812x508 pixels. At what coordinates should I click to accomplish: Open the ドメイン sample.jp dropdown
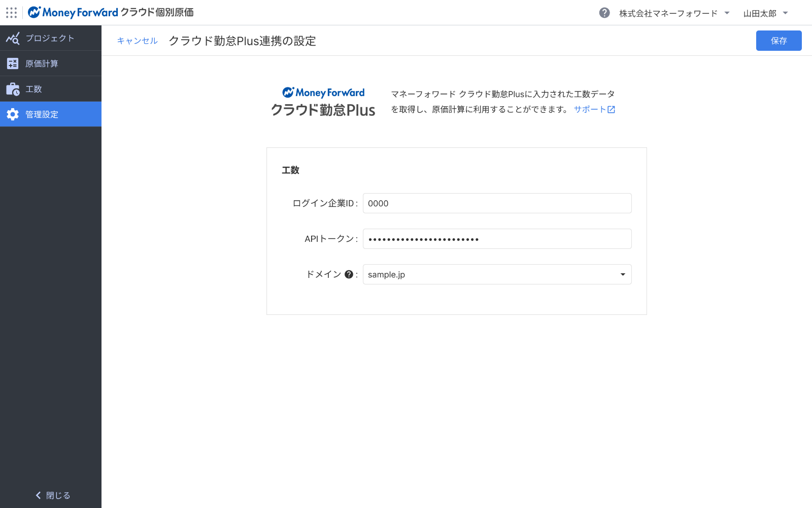tap(497, 274)
